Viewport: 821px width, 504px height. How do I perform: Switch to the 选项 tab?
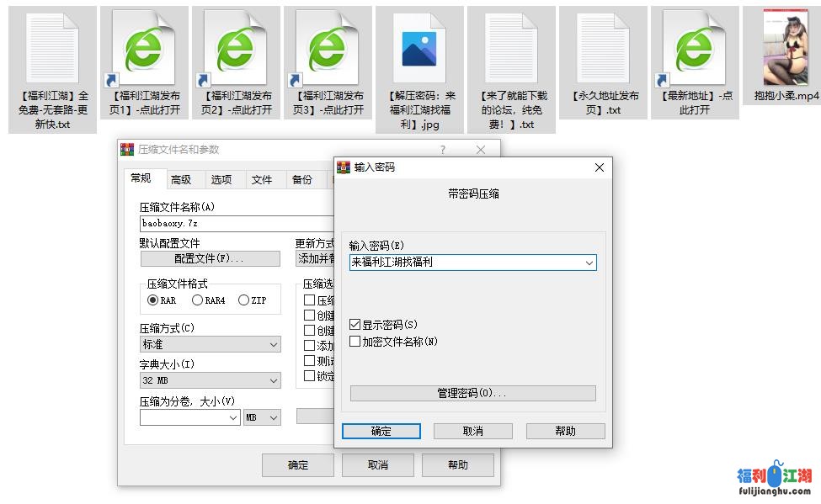pyautogui.click(x=221, y=179)
